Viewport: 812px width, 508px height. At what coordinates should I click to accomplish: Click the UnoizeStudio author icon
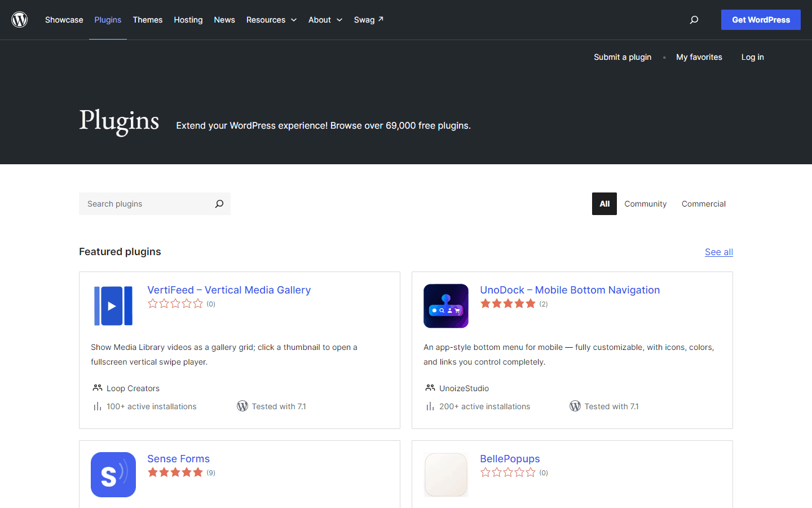[430, 388]
